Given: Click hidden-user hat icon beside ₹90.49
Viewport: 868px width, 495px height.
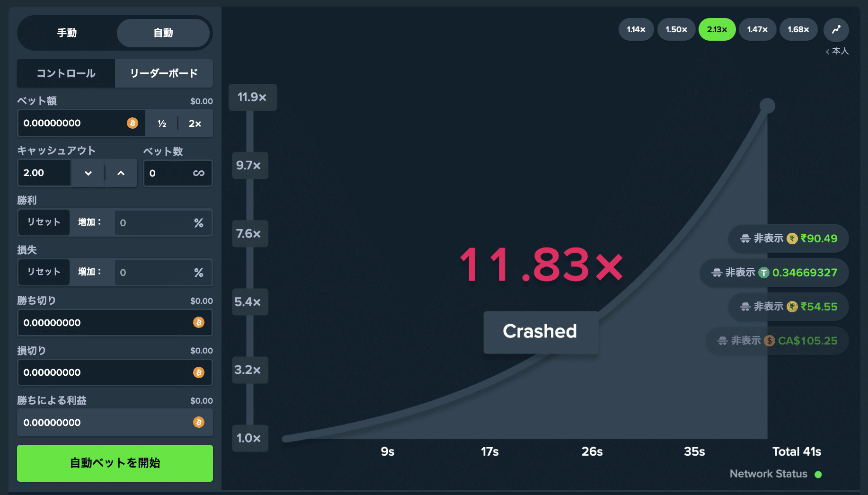Looking at the screenshot, I should tap(745, 239).
